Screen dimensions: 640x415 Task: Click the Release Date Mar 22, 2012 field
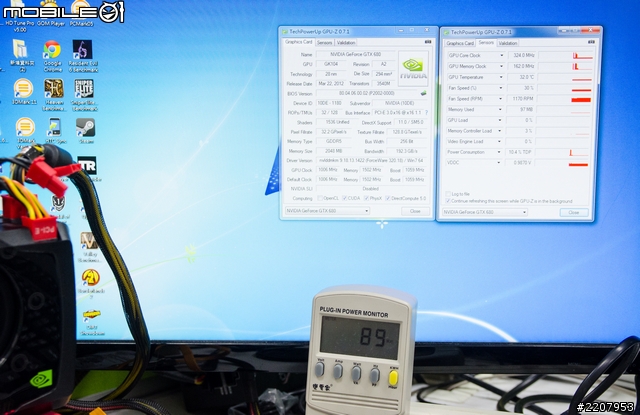coord(331,84)
